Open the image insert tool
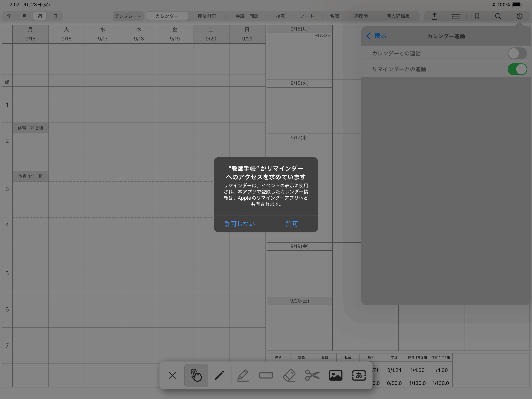The height and width of the screenshot is (399, 532). coord(335,375)
